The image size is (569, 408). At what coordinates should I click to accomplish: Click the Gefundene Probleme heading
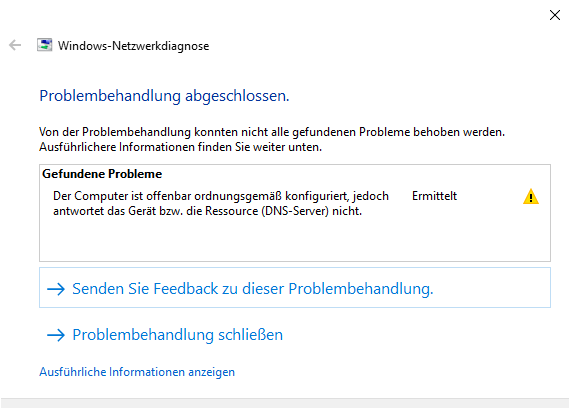coord(102,174)
